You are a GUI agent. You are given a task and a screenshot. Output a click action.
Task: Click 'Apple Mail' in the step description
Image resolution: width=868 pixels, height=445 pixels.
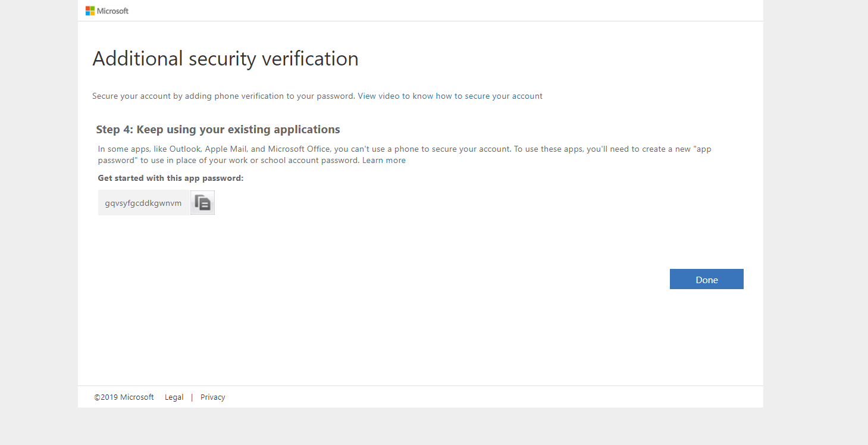click(224, 149)
